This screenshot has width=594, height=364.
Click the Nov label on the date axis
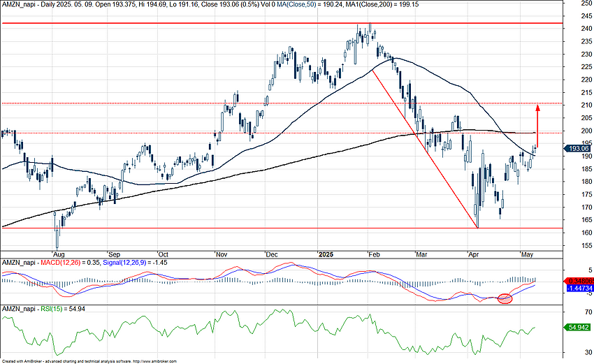coord(222,254)
